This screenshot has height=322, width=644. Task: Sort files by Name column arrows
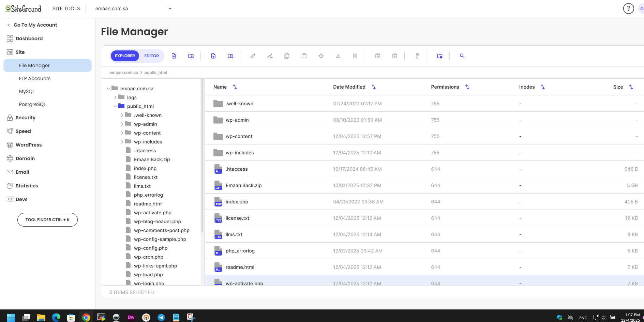235,87
